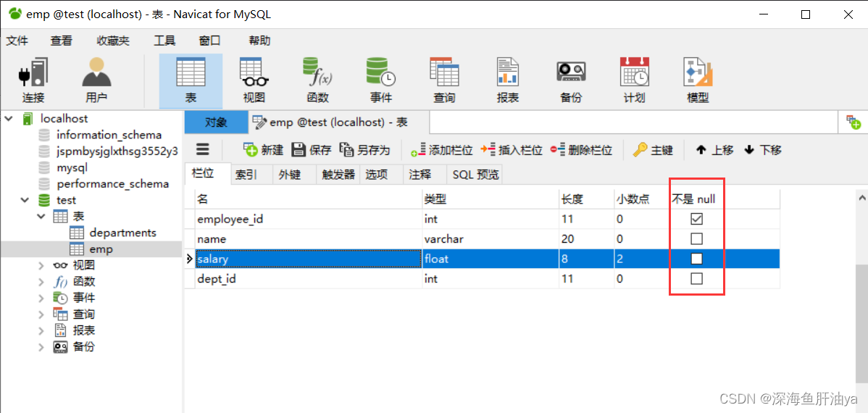The height and width of the screenshot is (413, 868).
Task: Switch to the 对象 (Objects) tab
Action: click(217, 122)
